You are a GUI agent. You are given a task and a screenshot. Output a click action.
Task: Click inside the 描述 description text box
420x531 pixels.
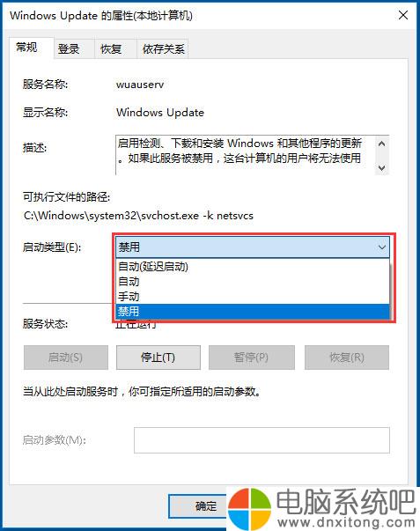[x=246, y=155]
